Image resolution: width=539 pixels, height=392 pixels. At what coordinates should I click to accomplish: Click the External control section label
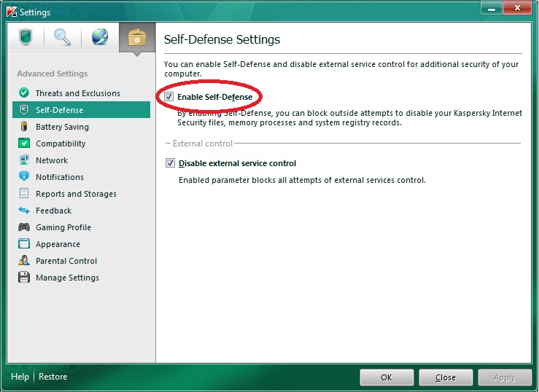[x=203, y=143]
